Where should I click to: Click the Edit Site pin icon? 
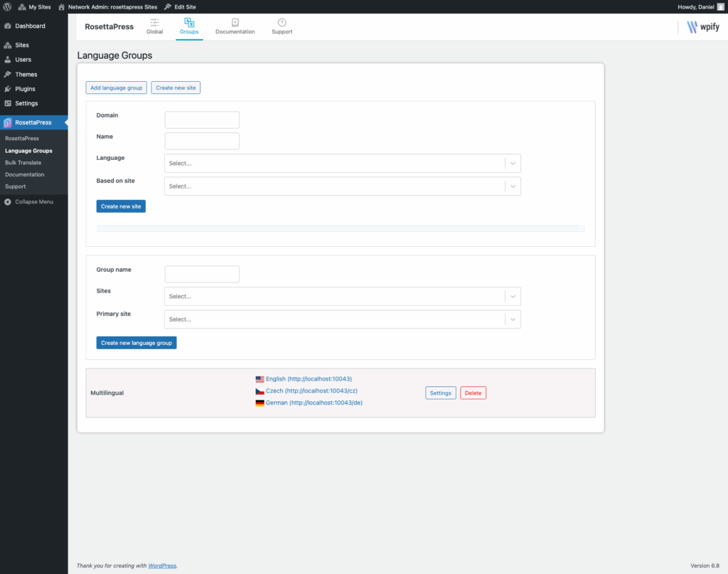pos(168,7)
